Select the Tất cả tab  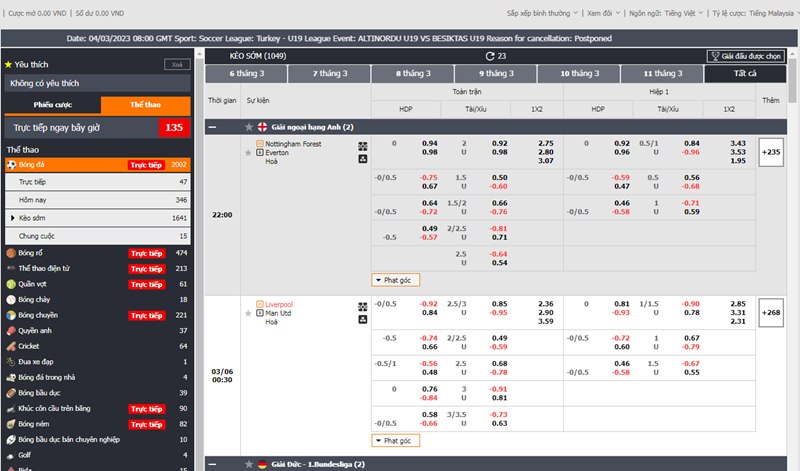click(745, 73)
